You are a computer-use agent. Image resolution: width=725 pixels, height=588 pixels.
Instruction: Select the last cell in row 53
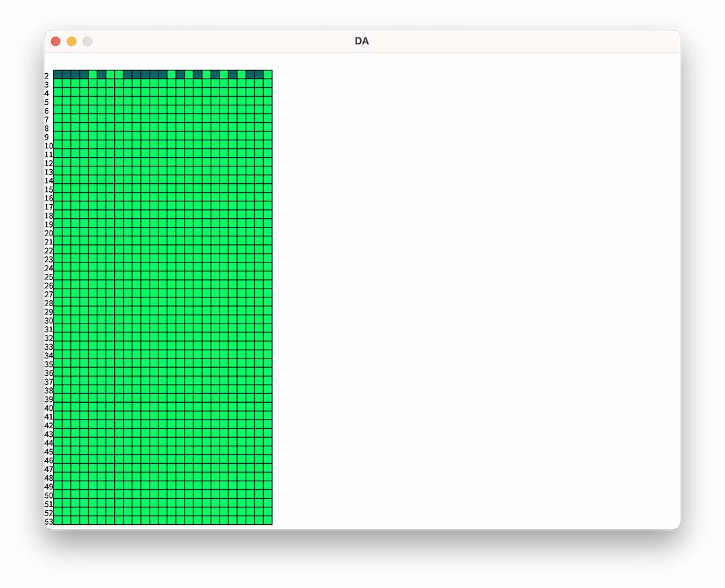click(x=268, y=520)
